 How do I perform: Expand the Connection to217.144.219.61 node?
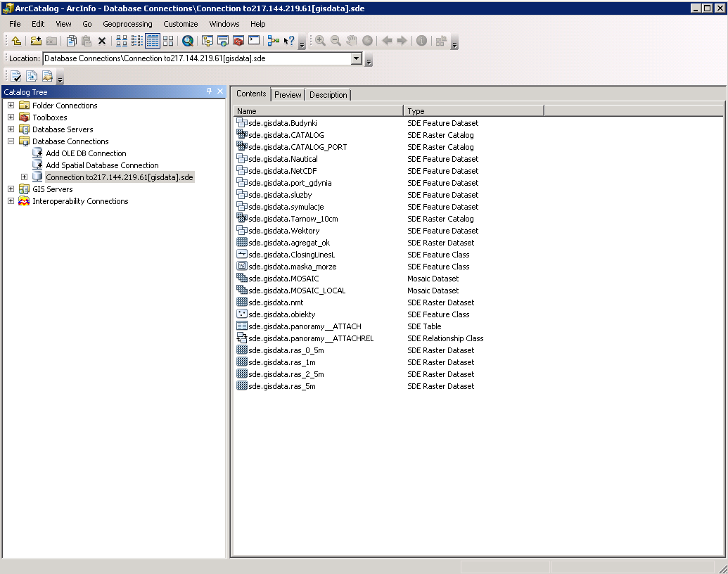pyautogui.click(x=24, y=177)
